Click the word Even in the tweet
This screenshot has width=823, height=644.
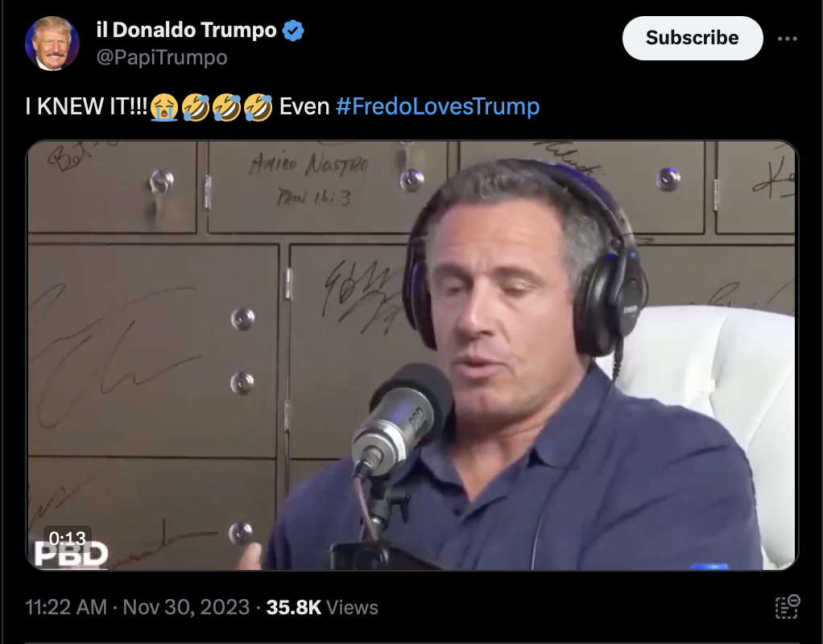[304, 106]
